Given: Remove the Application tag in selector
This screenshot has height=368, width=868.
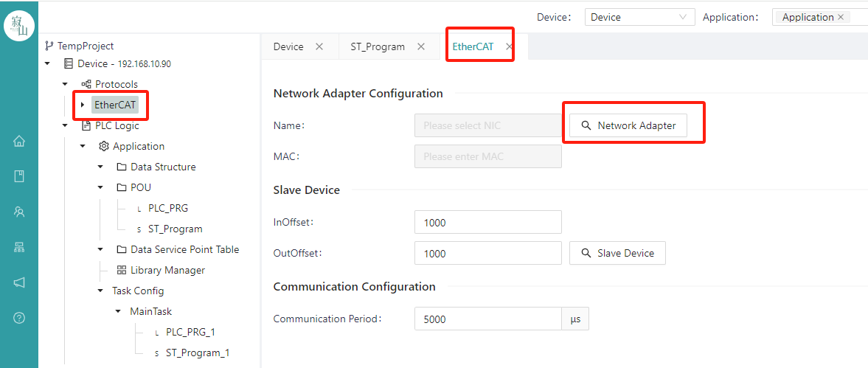Looking at the screenshot, I should tap(840, 17).
